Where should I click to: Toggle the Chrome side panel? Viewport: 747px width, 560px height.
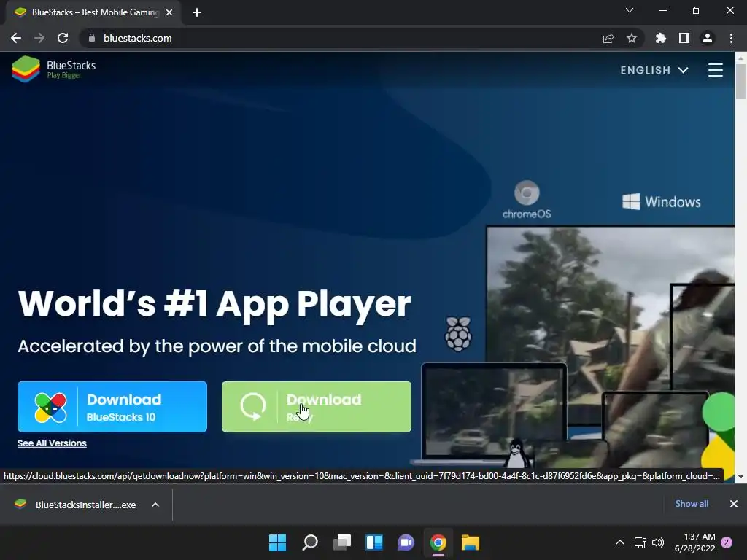pos(684,38)
